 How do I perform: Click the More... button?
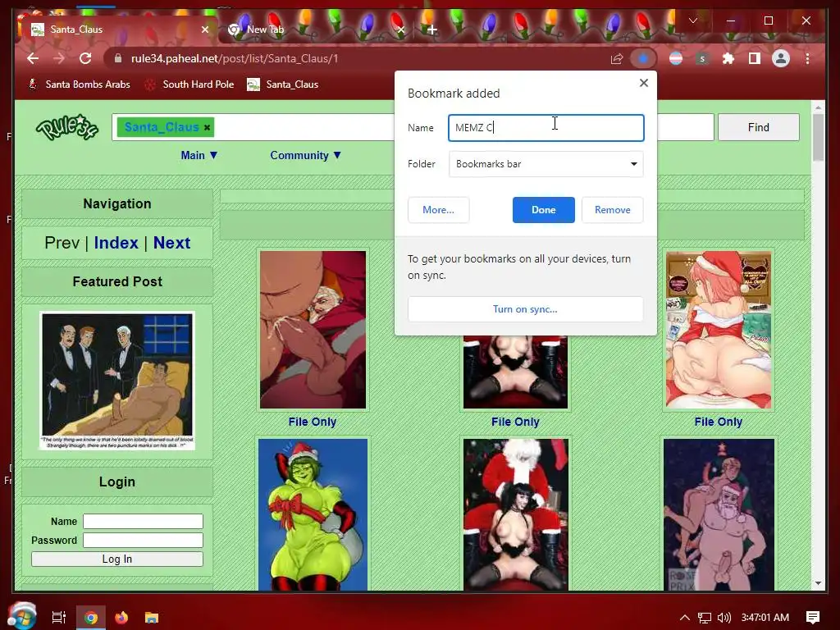tap(438, 210)
